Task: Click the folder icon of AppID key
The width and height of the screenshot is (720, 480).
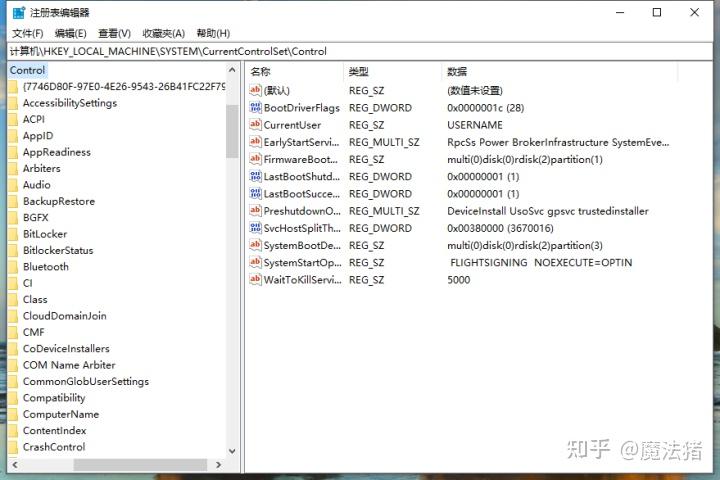Action: coord(13,136)
